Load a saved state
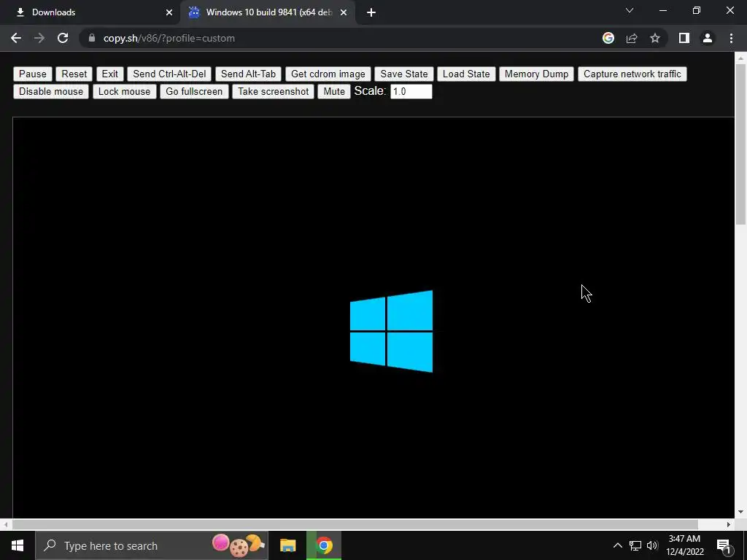747x560 pixels. (x=466, y=74)
